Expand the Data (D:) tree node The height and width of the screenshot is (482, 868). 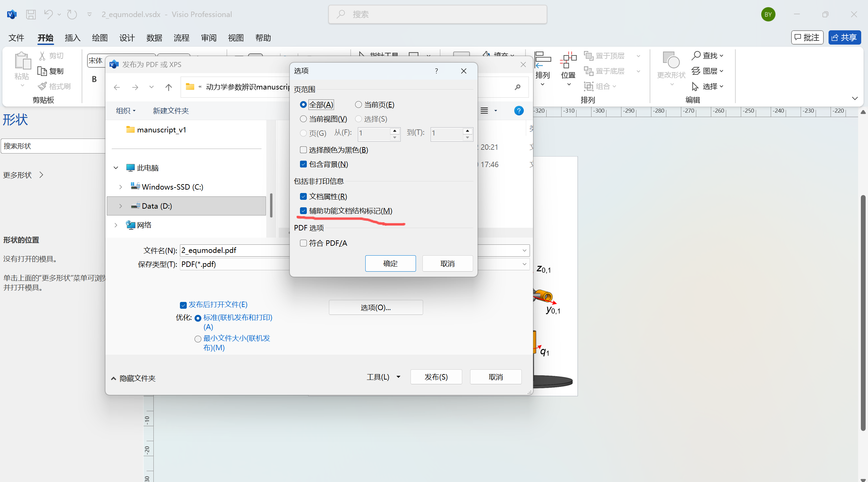[120, 206]
